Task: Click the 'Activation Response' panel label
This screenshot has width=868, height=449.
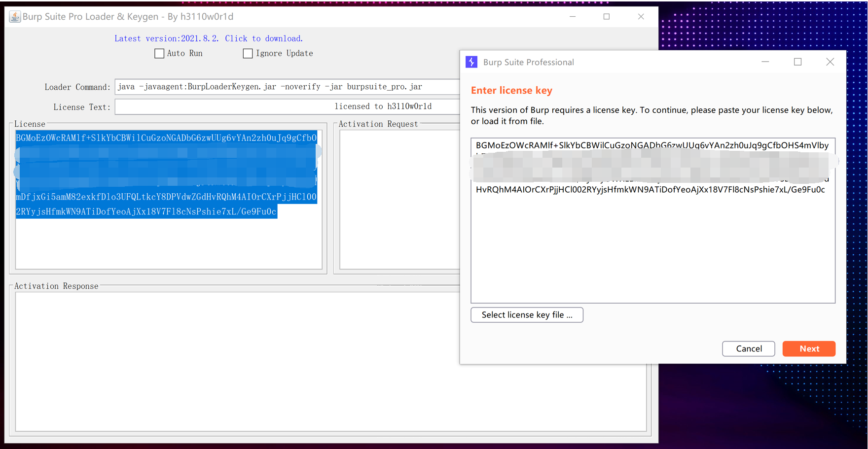Action: pos(56,286)
